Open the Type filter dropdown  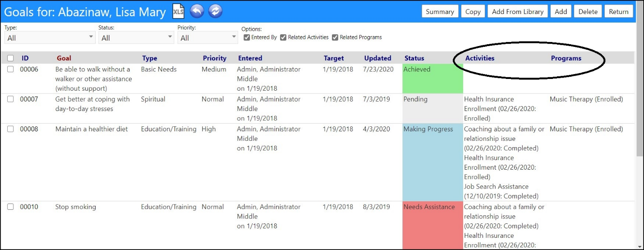tap(50, 38)
